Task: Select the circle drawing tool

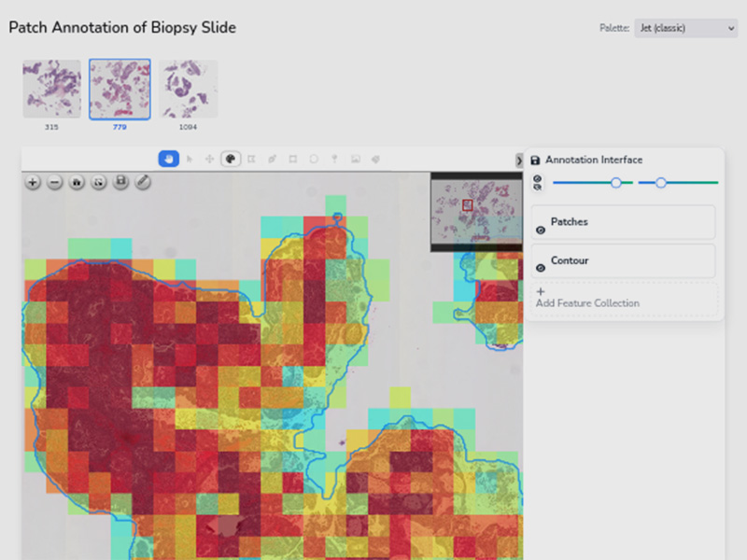Action: pos(314,160)
